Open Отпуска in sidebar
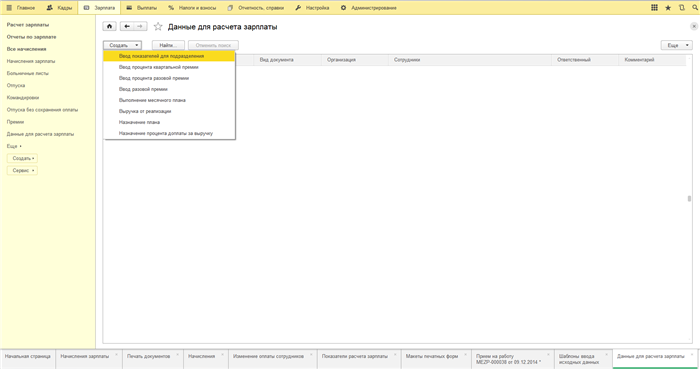The height and width of the screenshot is (369, 700). [x=16, y=85]
